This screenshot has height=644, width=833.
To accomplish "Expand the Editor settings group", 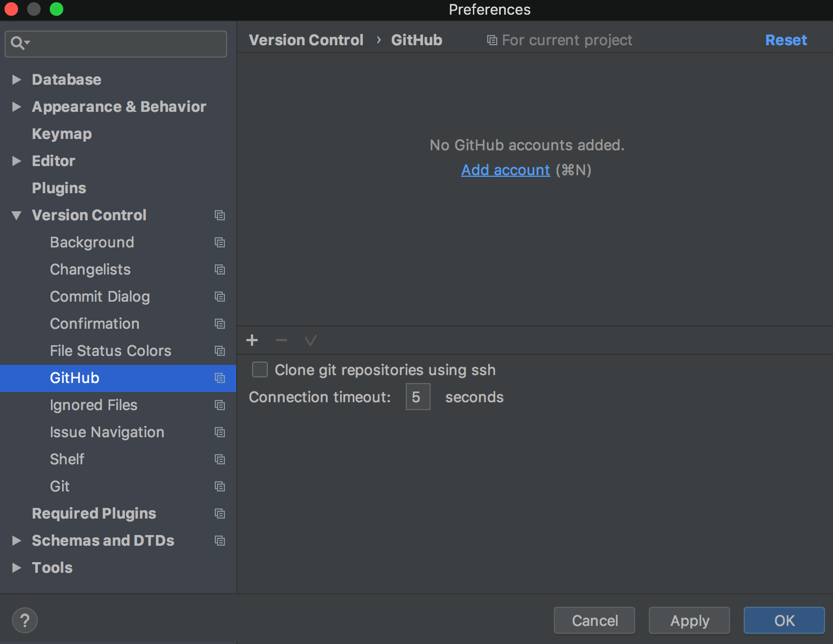I will 16,161.
